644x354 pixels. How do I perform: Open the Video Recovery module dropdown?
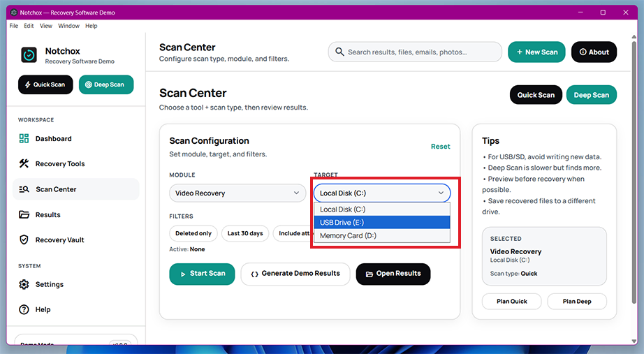[237, 193]
